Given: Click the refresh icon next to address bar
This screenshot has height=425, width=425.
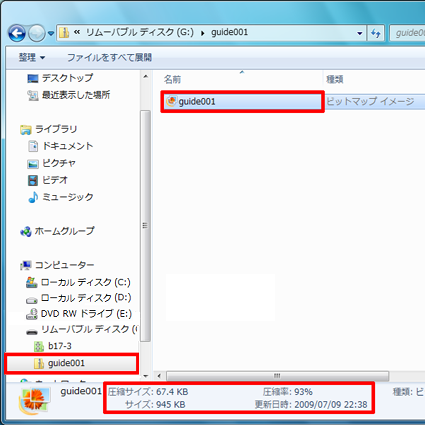Looking at the screenshot, I should pyautogui.click(x=376, y=33).
